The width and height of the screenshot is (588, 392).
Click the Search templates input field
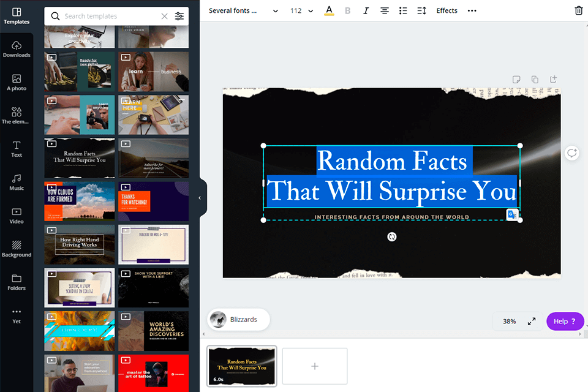click(107, 17)
